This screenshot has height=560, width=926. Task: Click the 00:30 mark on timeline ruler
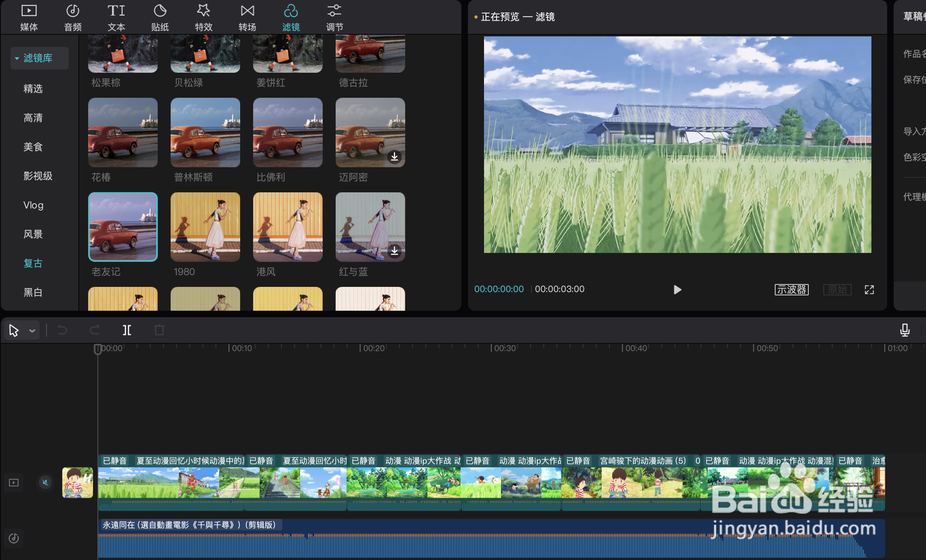[x=505, y=348]
